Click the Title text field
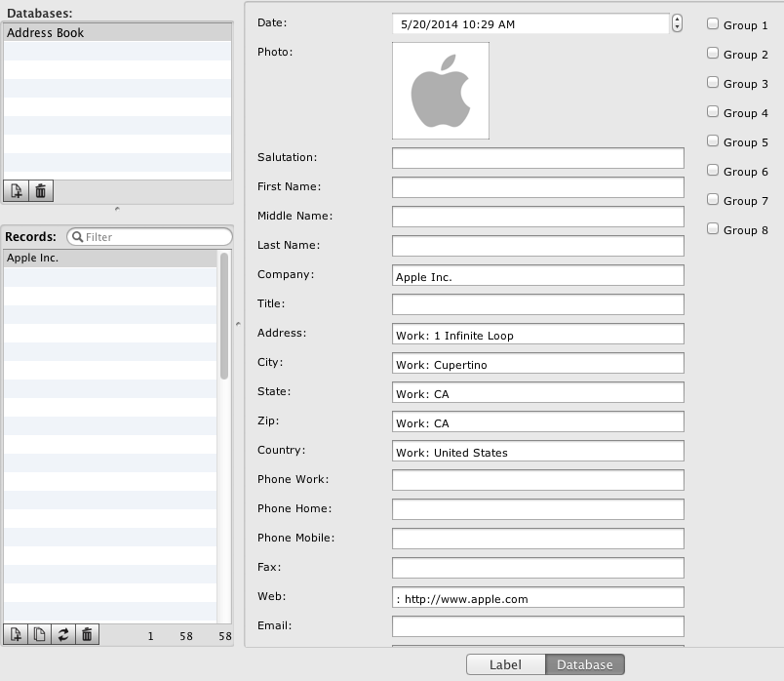 538,304
